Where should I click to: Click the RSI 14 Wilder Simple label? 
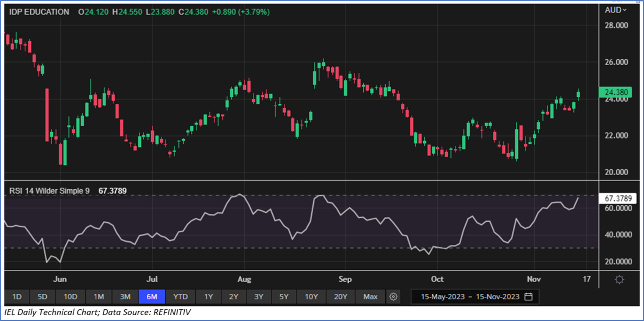[x=49, y=191]
